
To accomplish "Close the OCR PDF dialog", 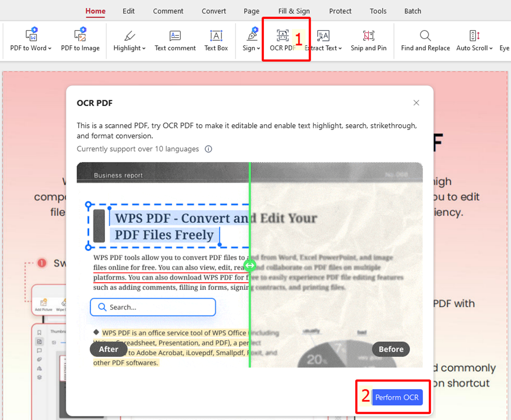I will tap(416, 103).
